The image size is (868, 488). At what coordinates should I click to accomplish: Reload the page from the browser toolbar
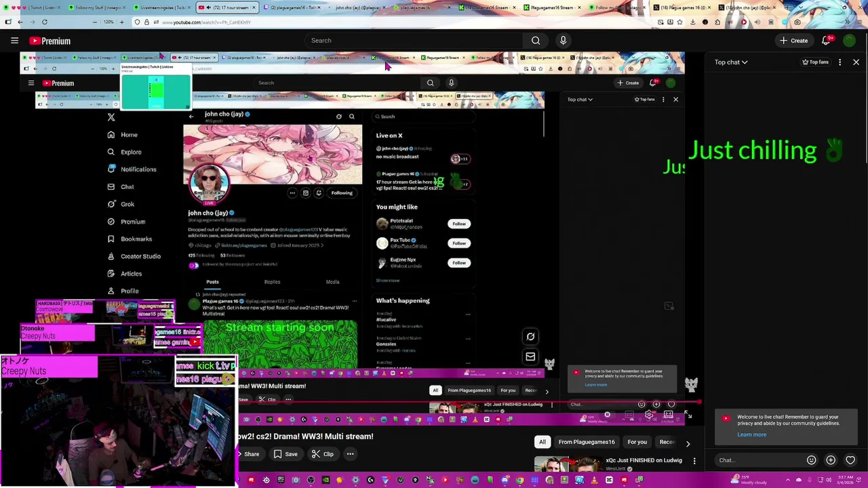(45, 22)
